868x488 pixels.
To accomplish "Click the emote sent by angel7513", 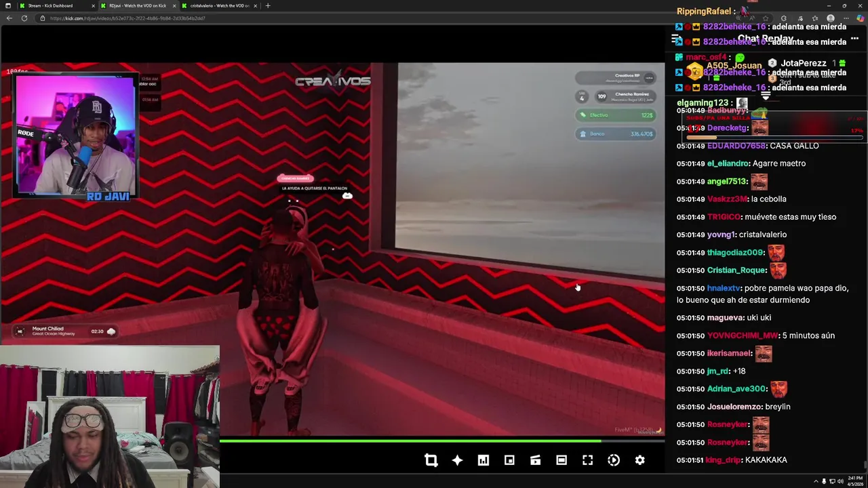I will [x=759, y=181].
